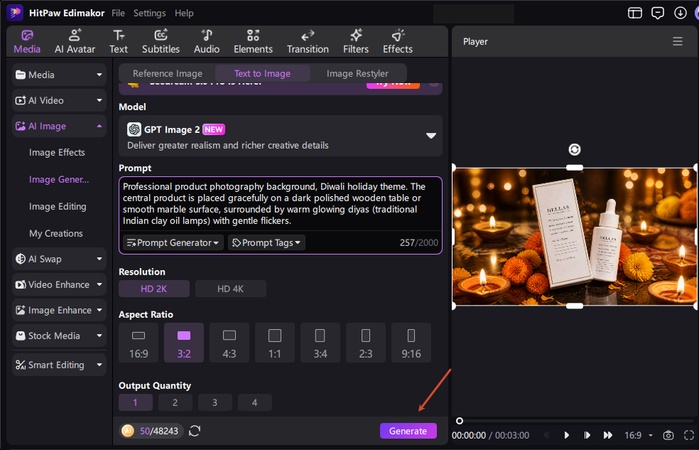The height and width of the screenshot is (450, 699).
Task: Choose 1:1 aspect ratio
Action: 275,343
